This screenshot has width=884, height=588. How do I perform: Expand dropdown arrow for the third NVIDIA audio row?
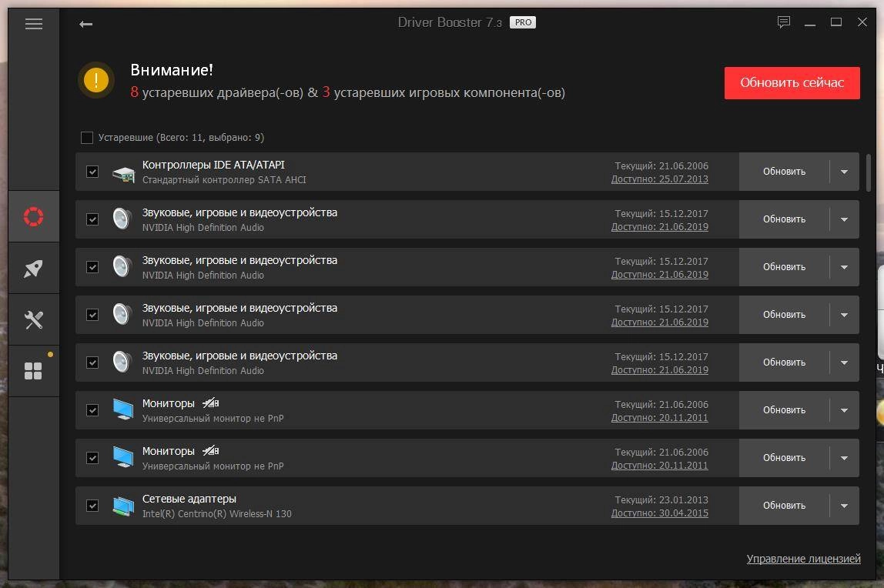pos(844,315)
